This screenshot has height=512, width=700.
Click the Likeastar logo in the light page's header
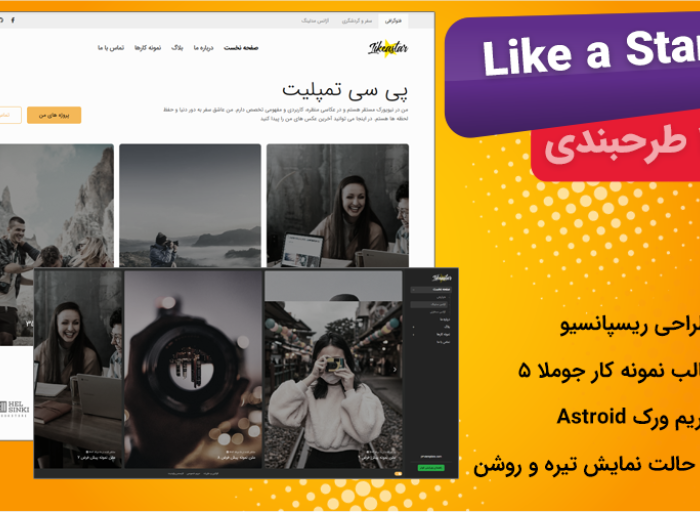(388, 47)
